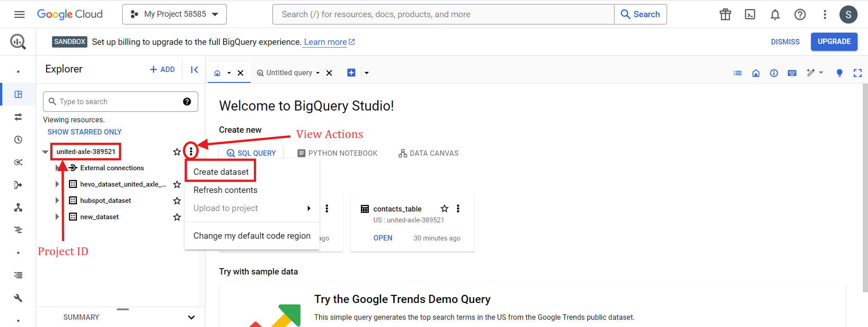Toggle full screen mode
The width and height of the screenshot is (868, 327).
coord(858,73)
